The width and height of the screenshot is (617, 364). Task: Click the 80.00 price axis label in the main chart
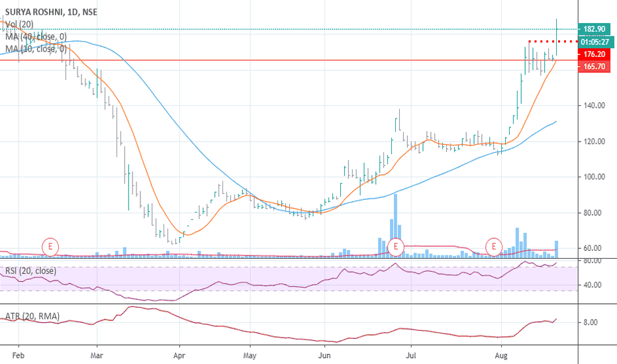[x=593, y=213]
